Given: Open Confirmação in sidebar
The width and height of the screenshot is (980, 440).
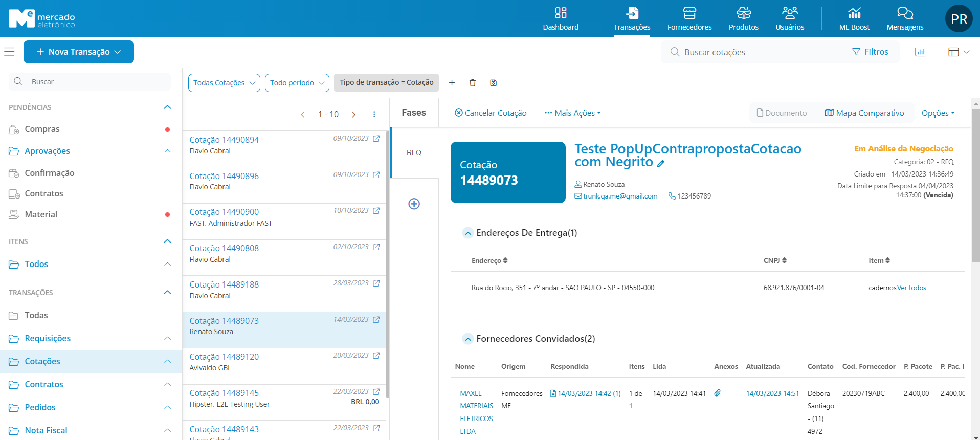Looking at the screenshot, I should click(x=49, y=173).
